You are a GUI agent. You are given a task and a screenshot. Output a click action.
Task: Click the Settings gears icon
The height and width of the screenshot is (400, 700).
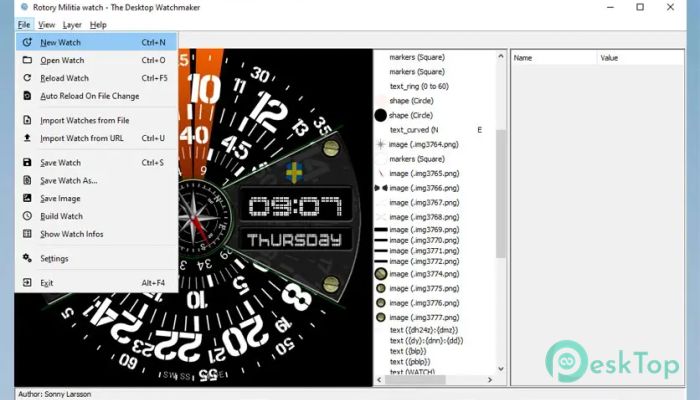[x=27, y=258]
